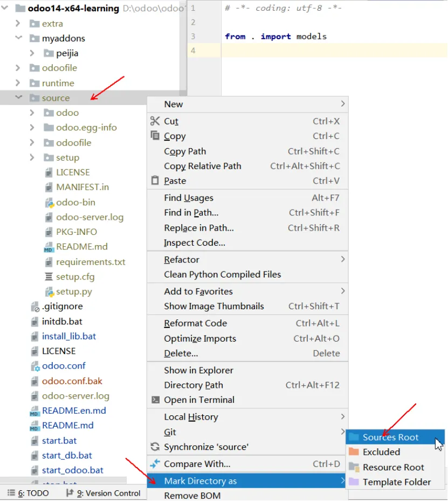Click the .gitignore file icon

(35, 307)
